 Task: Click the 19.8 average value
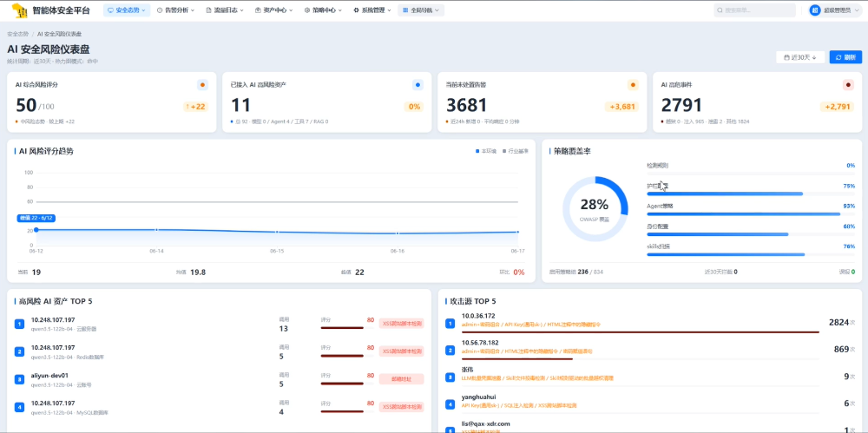(x=198, y=272)
